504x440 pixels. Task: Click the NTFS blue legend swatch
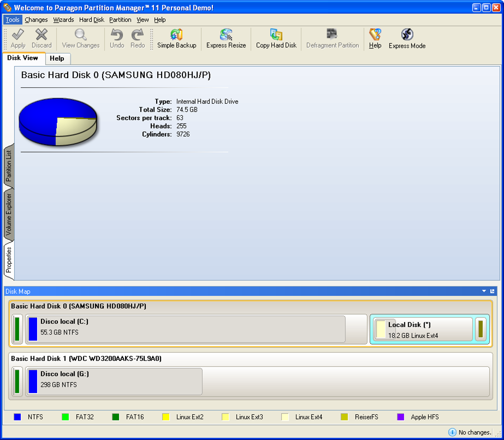(17, 417)
